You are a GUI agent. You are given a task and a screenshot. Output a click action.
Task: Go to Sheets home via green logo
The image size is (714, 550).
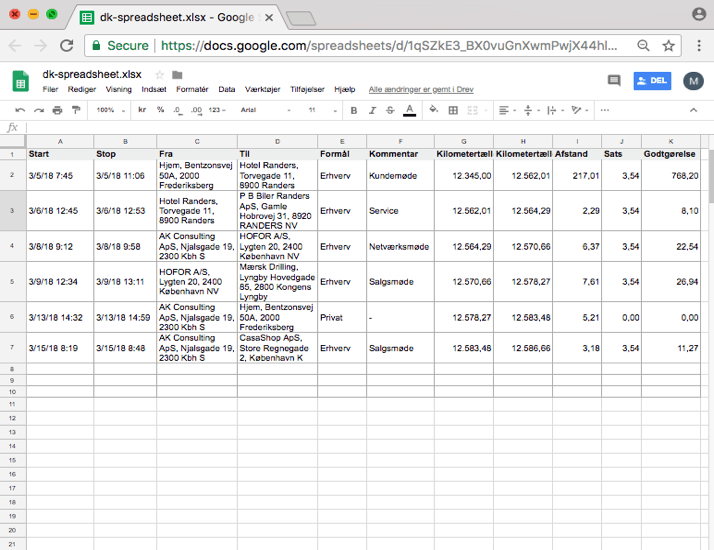20,81
